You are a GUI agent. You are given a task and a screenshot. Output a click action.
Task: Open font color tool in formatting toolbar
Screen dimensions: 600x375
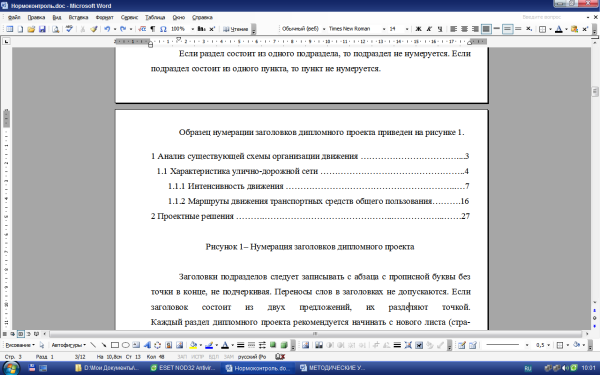click(x=559, y=29)
